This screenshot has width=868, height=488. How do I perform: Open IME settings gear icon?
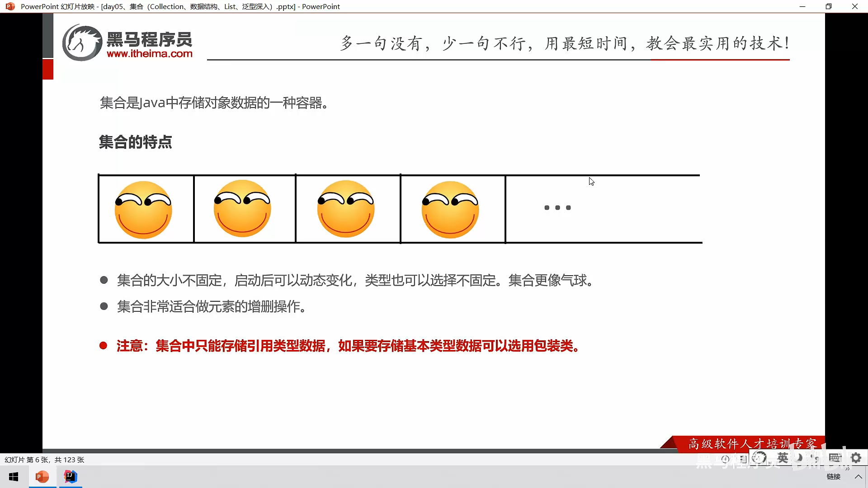856,458
